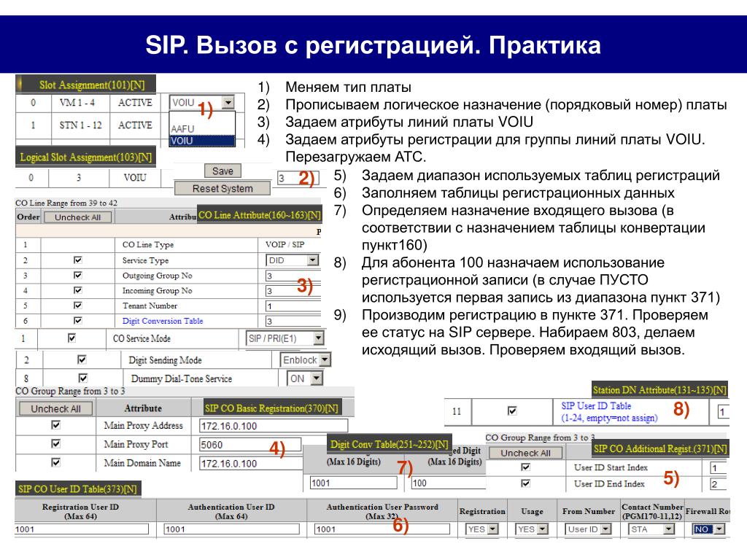Screen dimensions: 747x560
Task: Click the Digit Conv Table field with 1001
Action: click(x=354, y=483)
